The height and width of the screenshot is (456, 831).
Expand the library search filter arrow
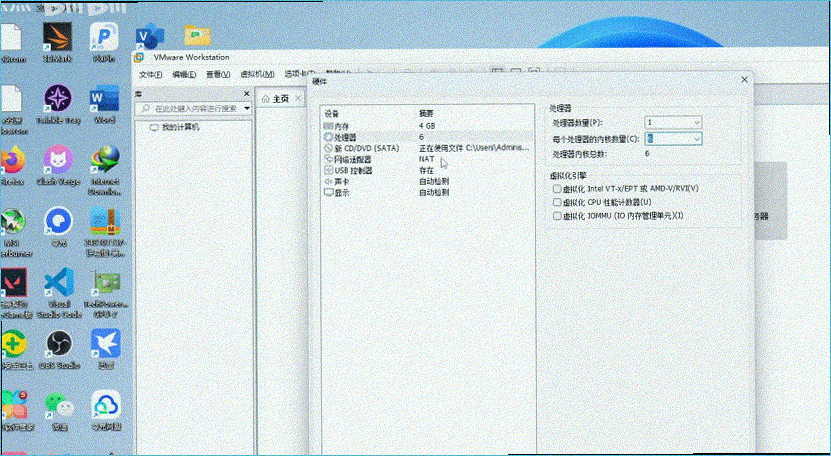tap(246, 108)
